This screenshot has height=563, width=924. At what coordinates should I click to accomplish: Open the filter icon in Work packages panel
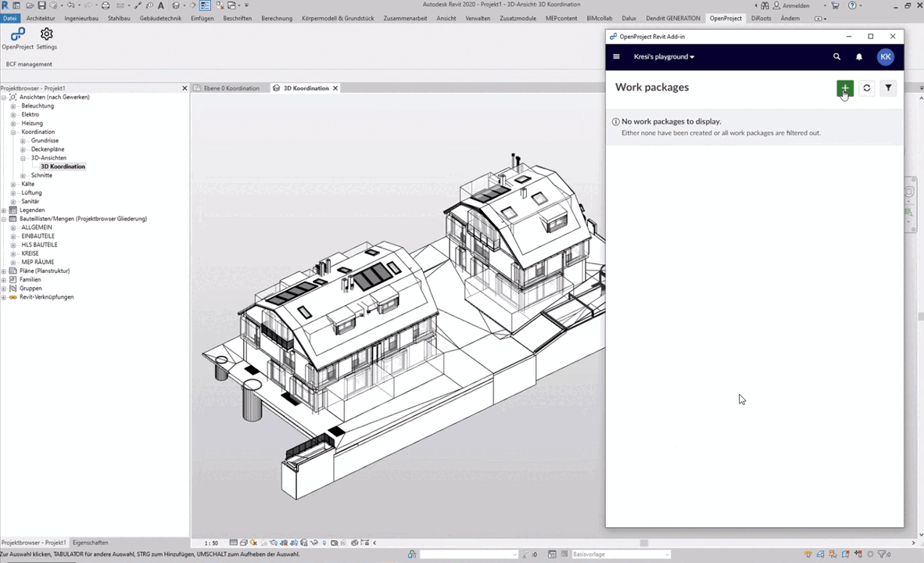click(888, 88)
